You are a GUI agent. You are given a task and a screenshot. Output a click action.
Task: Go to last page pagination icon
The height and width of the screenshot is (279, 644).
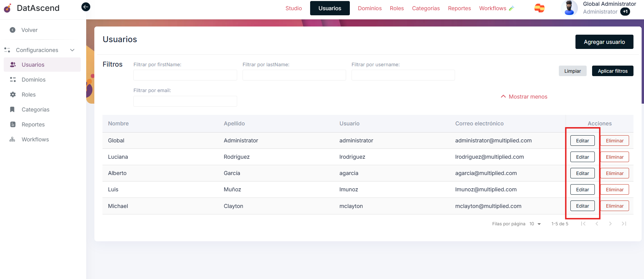(x=624, y=224)
